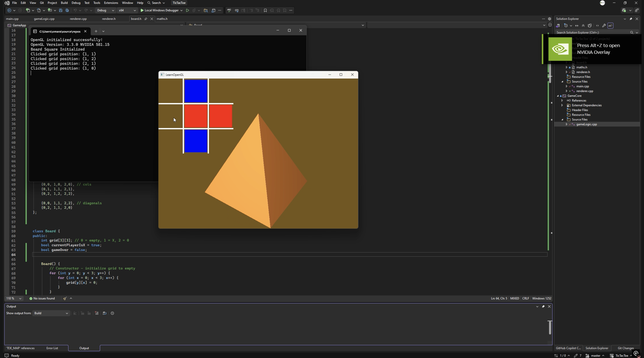Open the Build menu
Image resolution: width=644 pixels, height=358 pixels.
(x=64, y=3)
